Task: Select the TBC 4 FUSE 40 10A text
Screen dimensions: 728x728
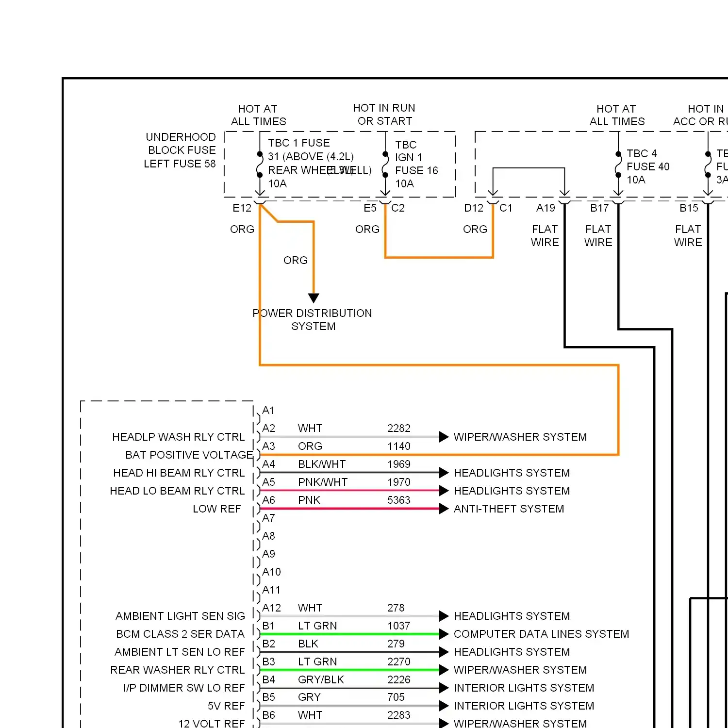Action: [x=647, y=166]
